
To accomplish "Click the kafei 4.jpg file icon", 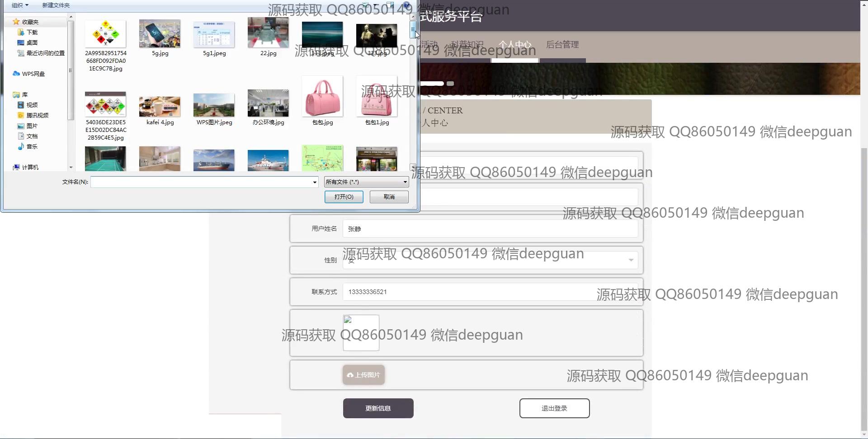I will pos(160,106).
